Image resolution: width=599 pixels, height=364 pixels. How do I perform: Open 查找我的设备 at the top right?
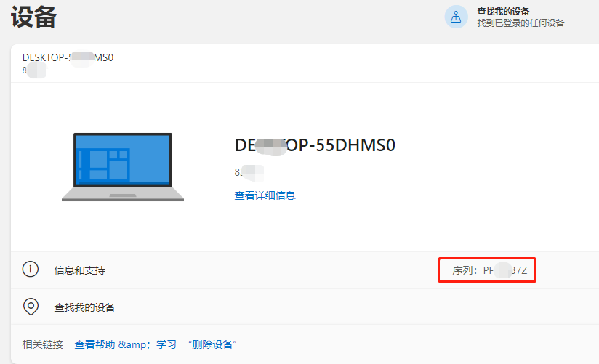(503, 12)
